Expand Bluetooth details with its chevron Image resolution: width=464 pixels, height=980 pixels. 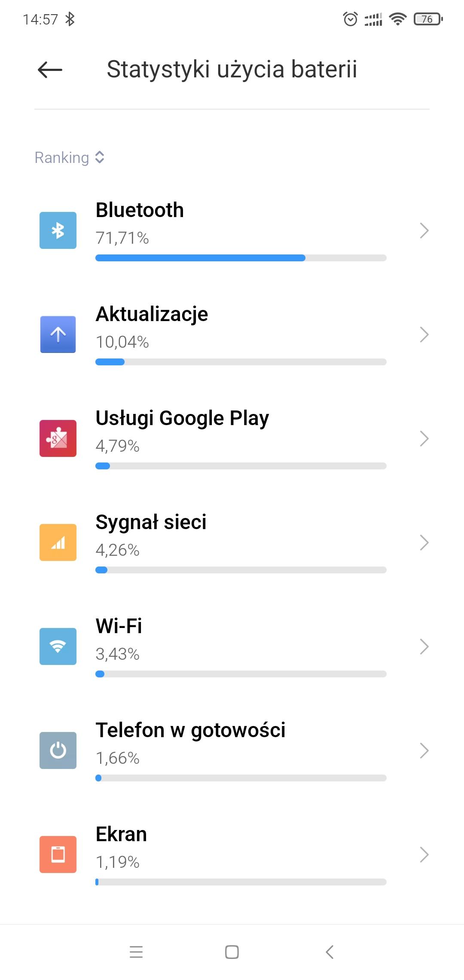pyautogui.click(x=424, y=231)
